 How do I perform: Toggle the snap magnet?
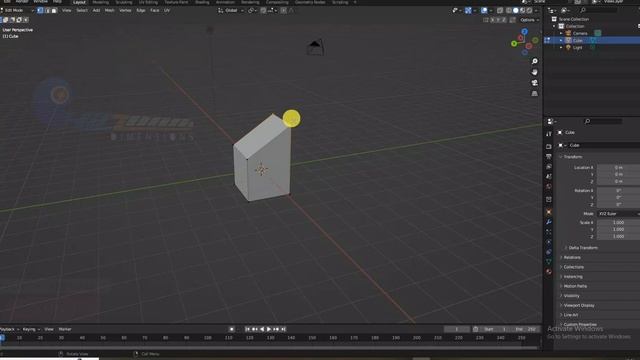[x=263, y=10]
